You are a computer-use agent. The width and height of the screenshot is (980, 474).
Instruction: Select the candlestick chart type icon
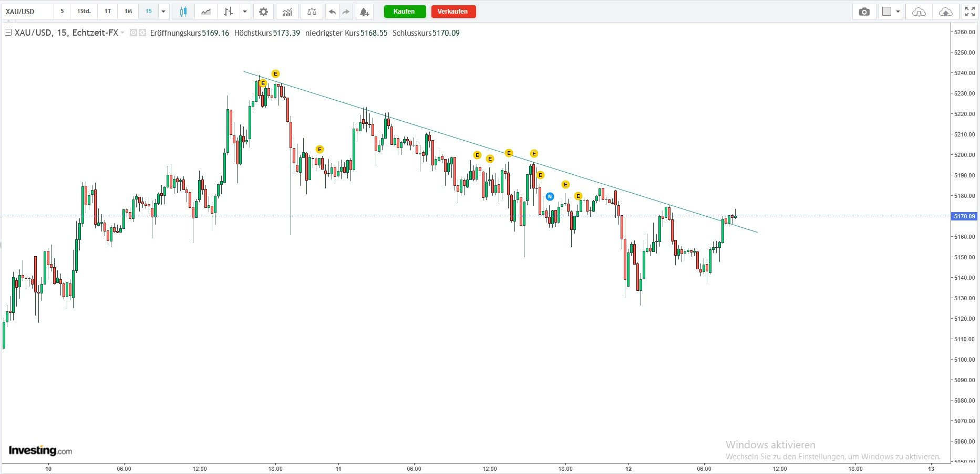point(183,12)
